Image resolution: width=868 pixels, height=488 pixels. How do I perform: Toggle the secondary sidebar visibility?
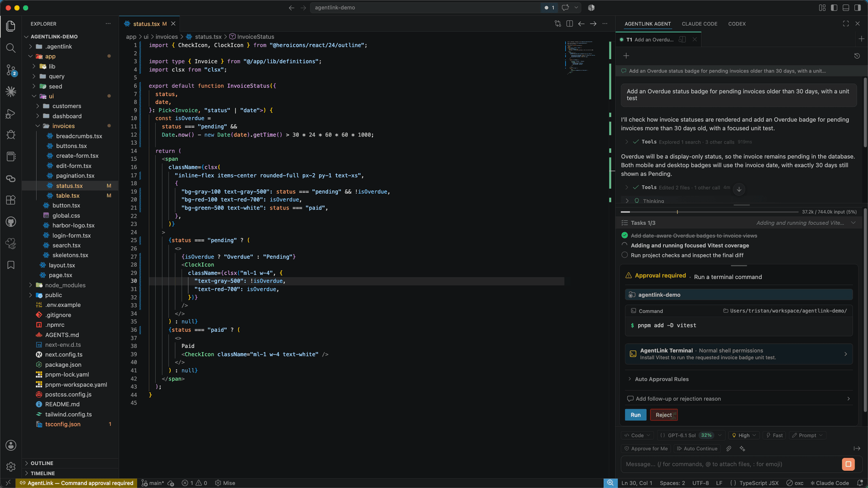pyautogui.click(x=858, y=7)
